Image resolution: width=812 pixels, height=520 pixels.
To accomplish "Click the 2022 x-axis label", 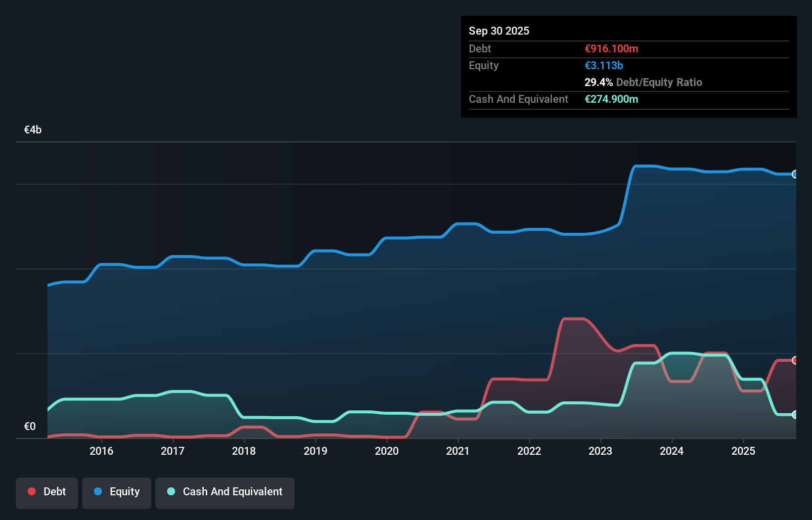I will 529,451.
